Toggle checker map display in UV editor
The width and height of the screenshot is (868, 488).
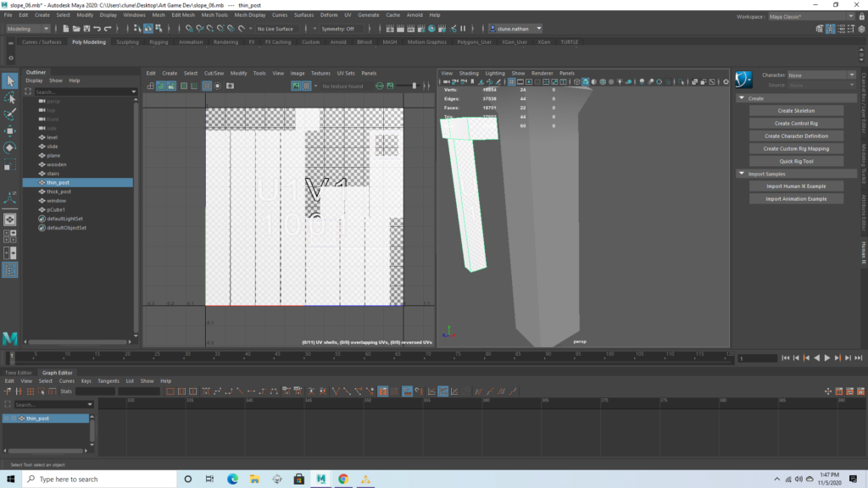pos(306,86)
